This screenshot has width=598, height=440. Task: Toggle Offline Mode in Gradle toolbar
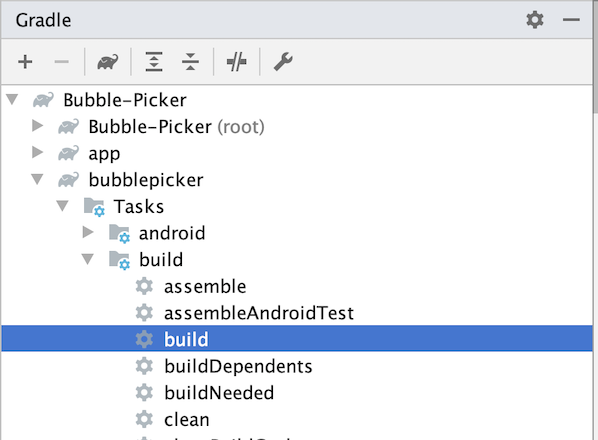pyautogui.click(x=236, y=62)
